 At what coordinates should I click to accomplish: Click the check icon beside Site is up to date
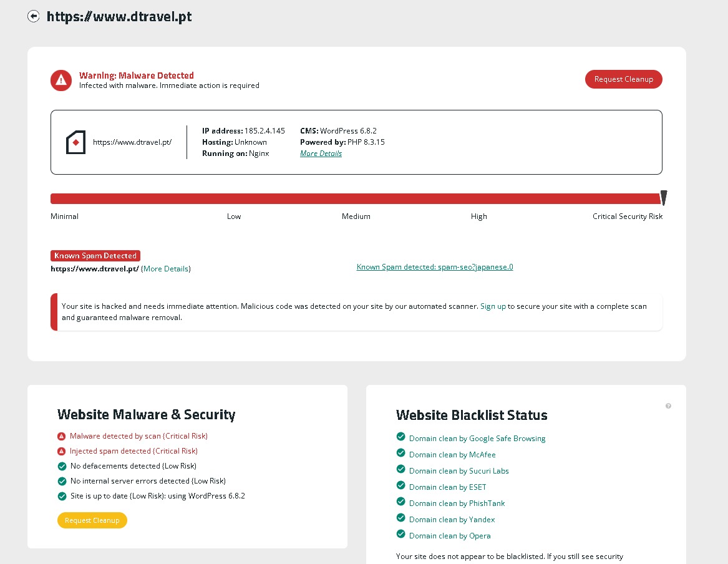(62, 496)
